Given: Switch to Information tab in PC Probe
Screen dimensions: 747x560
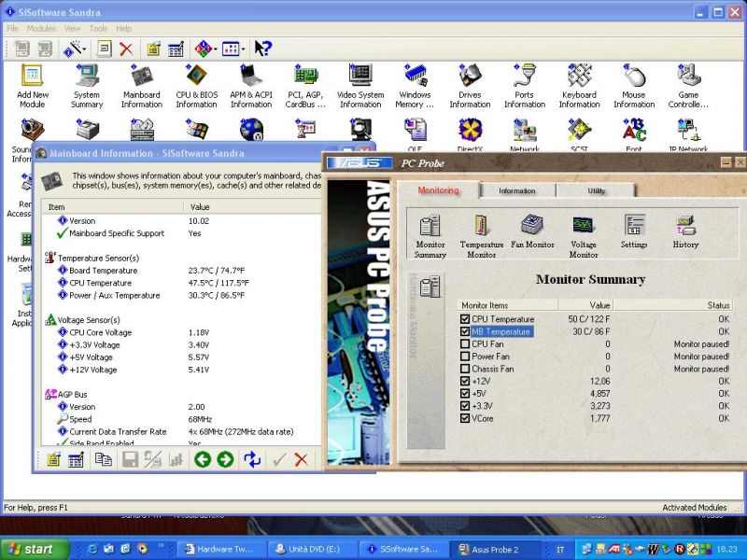Looking at the screenshot, I should 517,191.
